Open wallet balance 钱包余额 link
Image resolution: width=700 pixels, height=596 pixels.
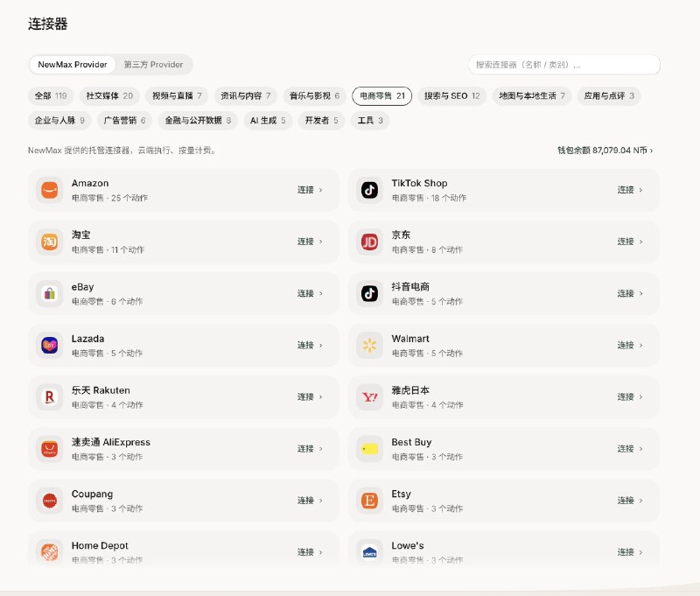click(x=605, y=151)
